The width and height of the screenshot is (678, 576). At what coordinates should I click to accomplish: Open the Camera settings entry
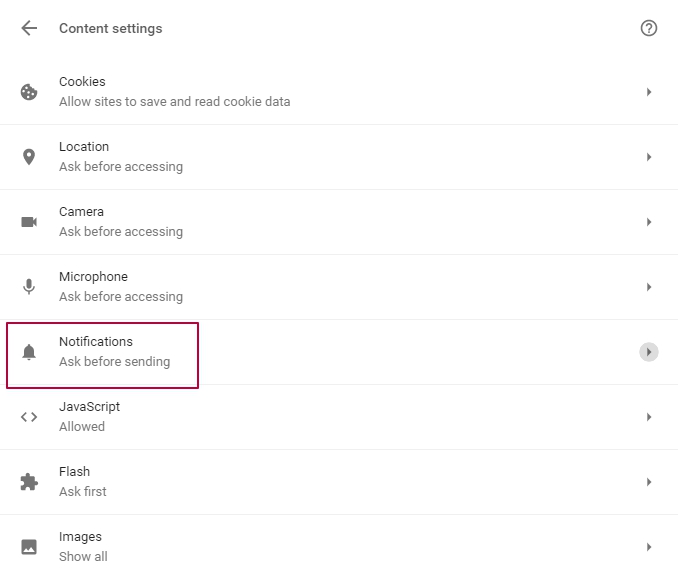point(339,222)
